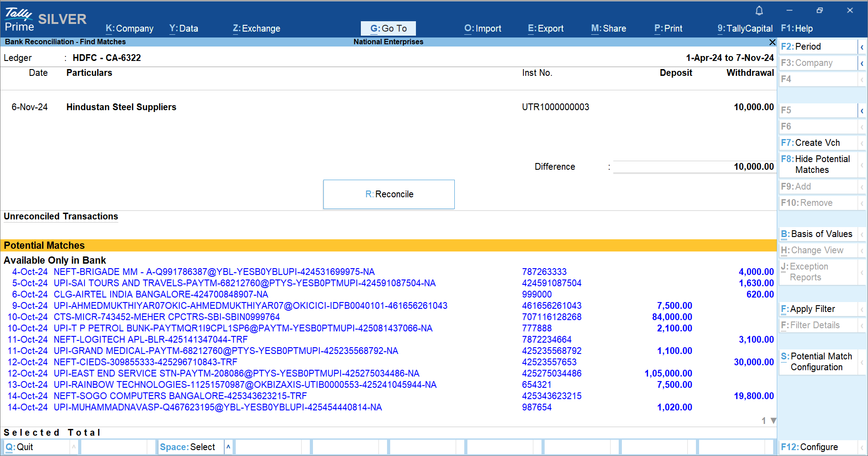Click the Tally Prime logo
The image size is (868, 456).
point(19,19)
